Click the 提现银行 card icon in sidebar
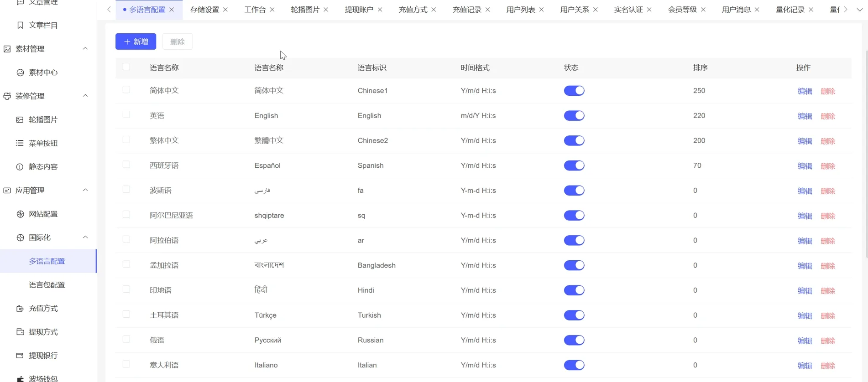 [x=20, y=356]
